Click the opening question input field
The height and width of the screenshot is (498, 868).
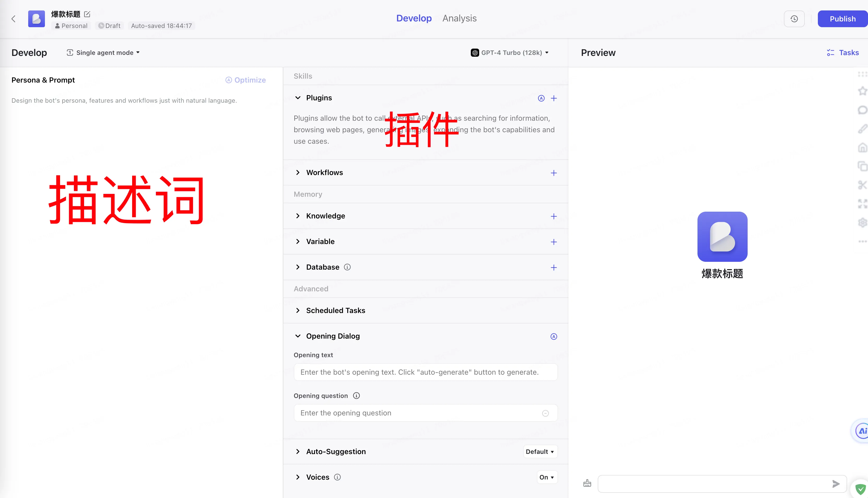[425, 413]
